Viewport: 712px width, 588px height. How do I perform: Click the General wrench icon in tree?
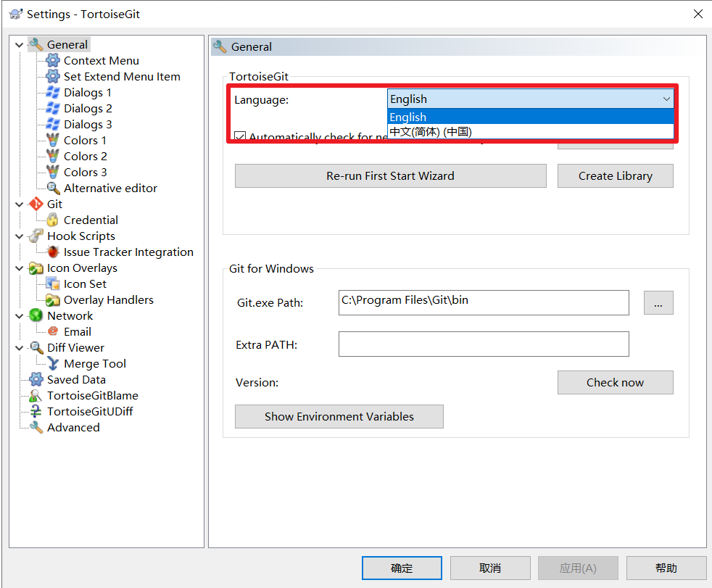coord(36,44)
